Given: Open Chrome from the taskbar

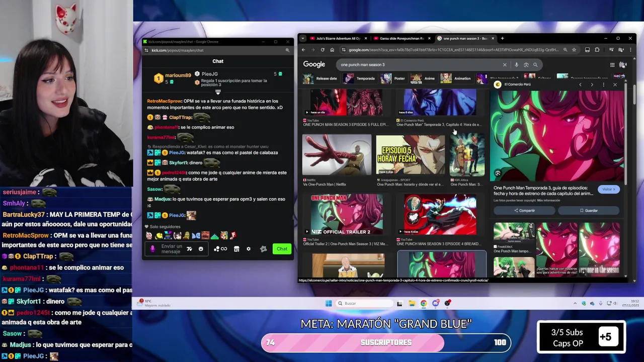Looking at the screenshot, I should (424, 303).
